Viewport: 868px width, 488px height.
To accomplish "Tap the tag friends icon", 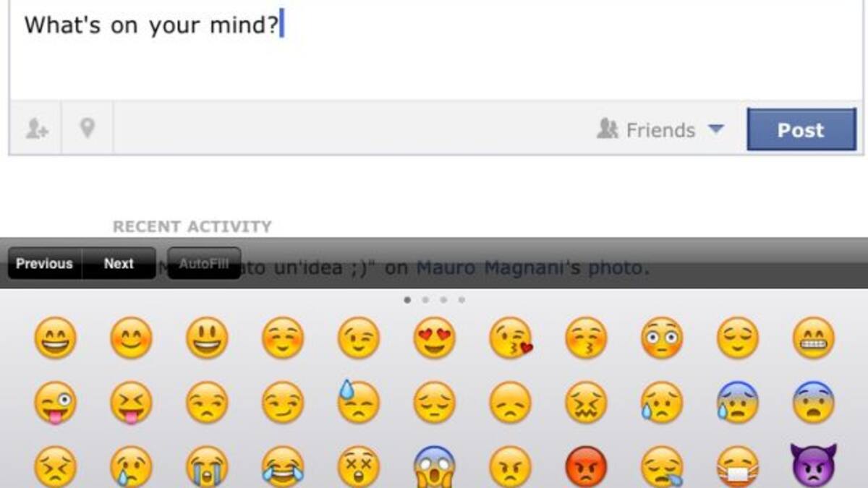I will (x=36, y=129).
